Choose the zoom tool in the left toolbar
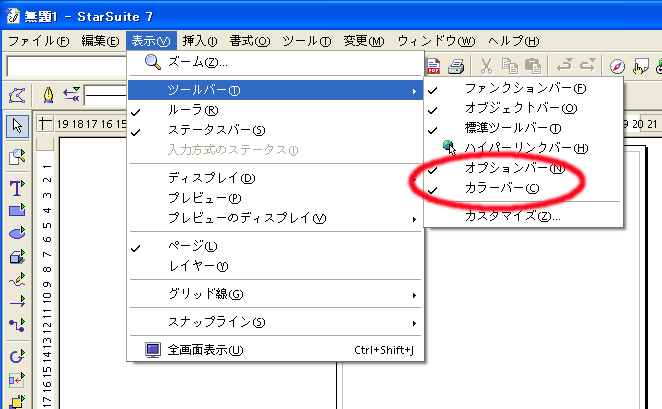 point(17,157)
